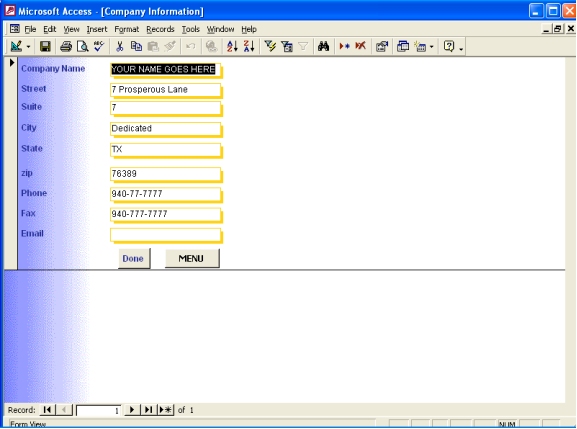Expand the New Object dropdown arrow
This screenshot has width=577, height=429.
431,47
